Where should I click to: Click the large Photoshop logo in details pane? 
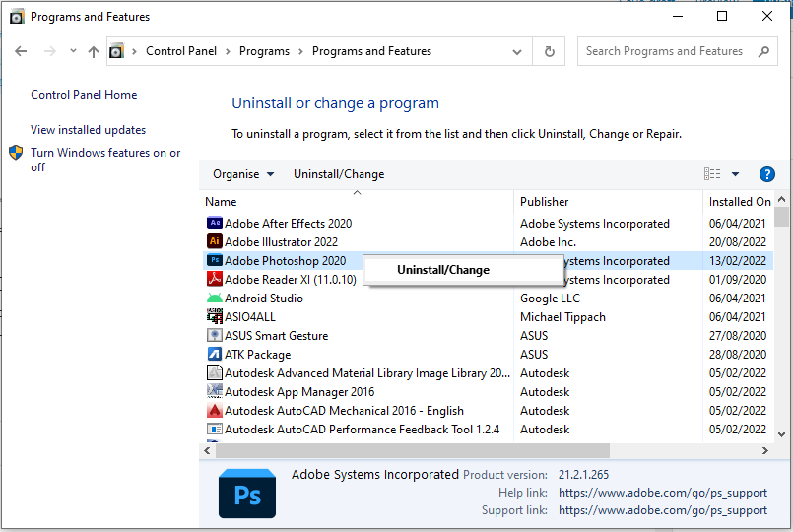tap(247, 493)
